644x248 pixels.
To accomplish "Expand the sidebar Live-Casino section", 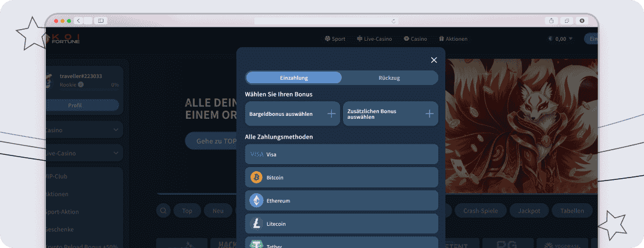I will [84, 154].
